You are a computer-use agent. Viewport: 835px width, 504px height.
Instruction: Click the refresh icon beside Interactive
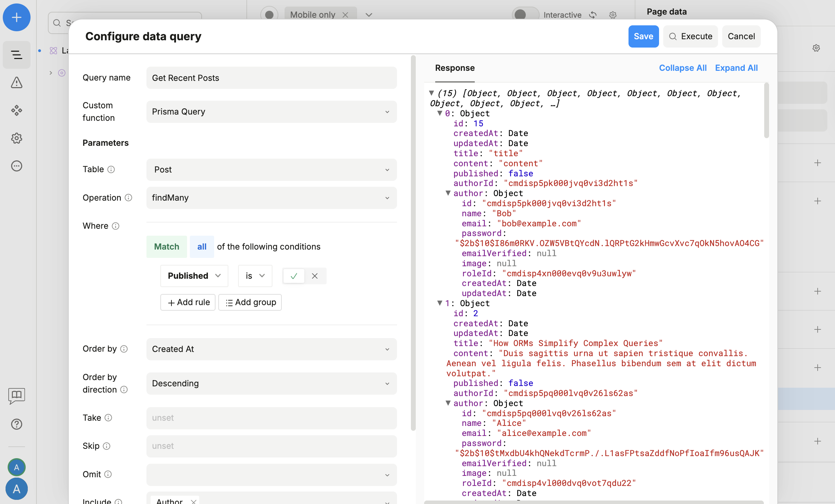point(593,15)
